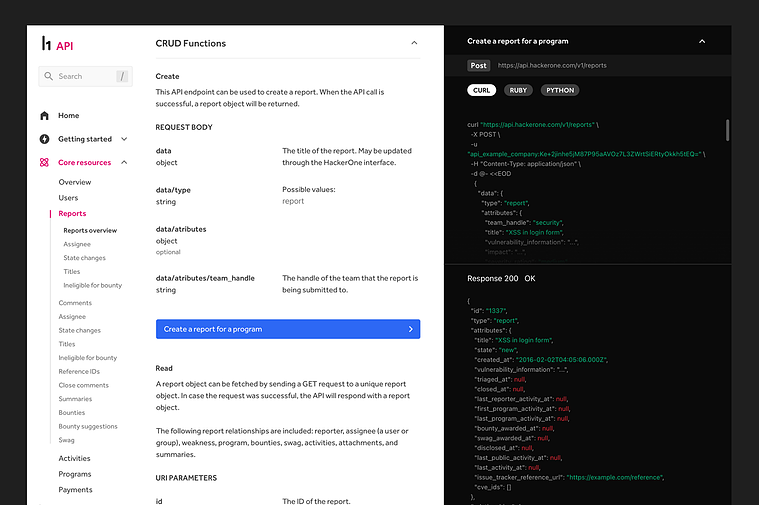Click the blue Create a report for a program button
Viewport: 759px width, 505px height.
click(x=288, y=329)
